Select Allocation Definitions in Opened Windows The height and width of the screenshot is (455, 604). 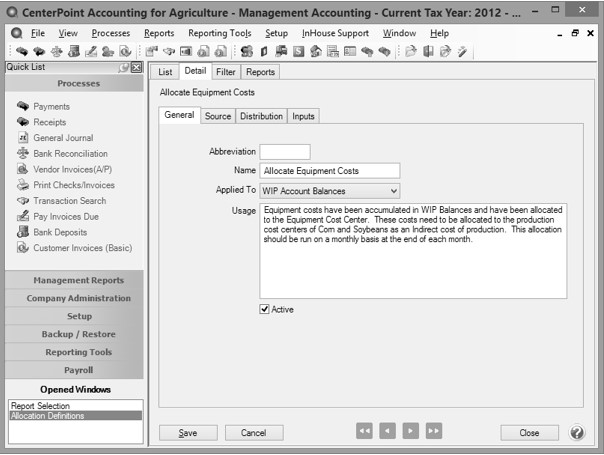(76, 416)
